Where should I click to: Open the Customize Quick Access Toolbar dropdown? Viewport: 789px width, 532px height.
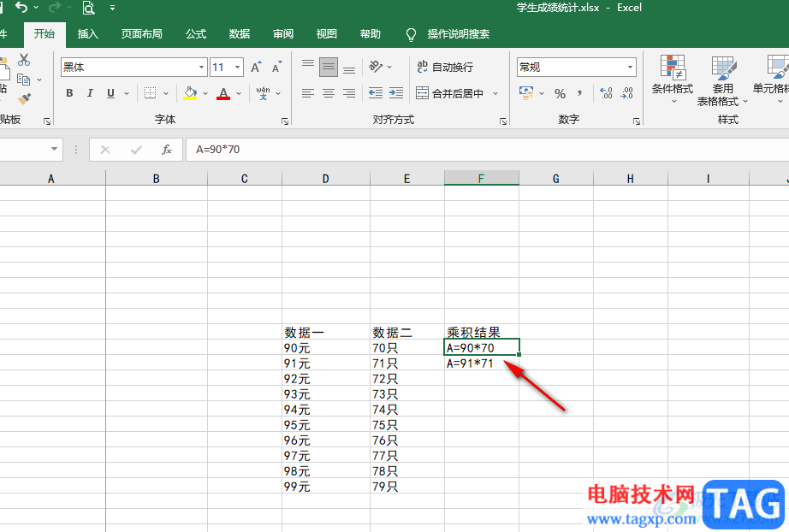[112, 8]
